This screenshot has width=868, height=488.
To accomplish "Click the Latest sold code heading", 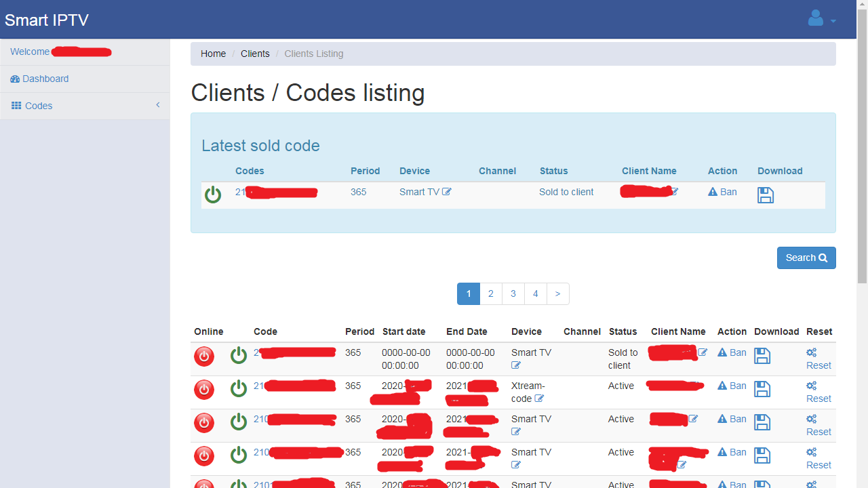I will click(x=260, y=146).
